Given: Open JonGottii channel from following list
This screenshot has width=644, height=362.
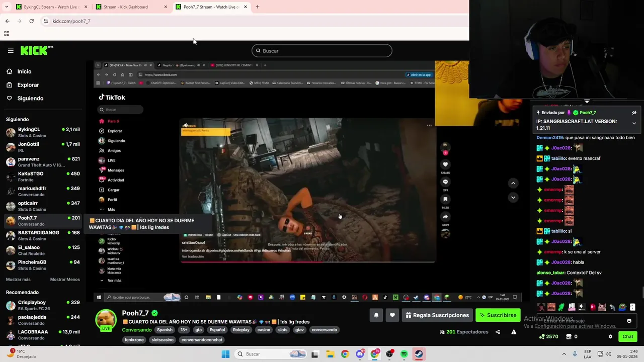Looking at the screenshot, I should (43, 147).
